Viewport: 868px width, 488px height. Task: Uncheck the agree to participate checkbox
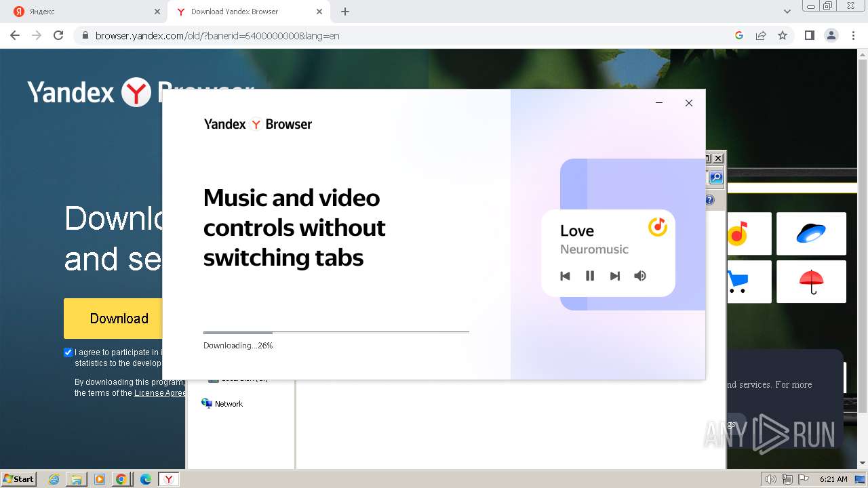click(x=68, y=352)
